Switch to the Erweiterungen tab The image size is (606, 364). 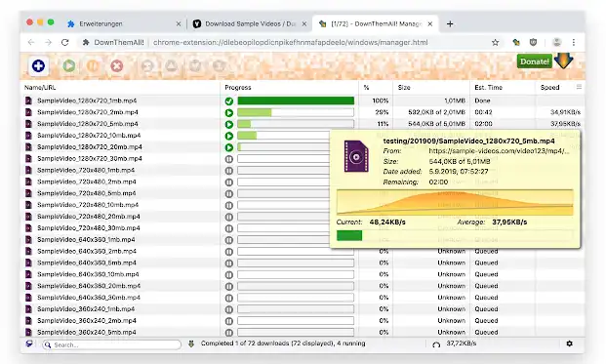click(x=124, y=24)
